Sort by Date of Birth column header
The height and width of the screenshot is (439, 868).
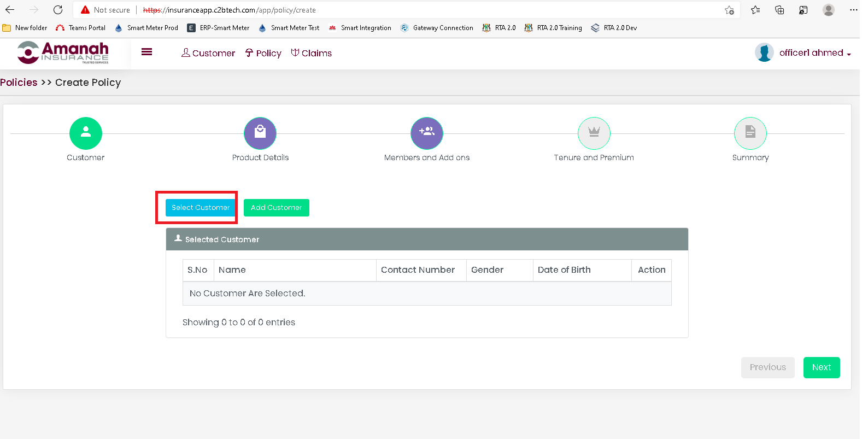(582, 270)
